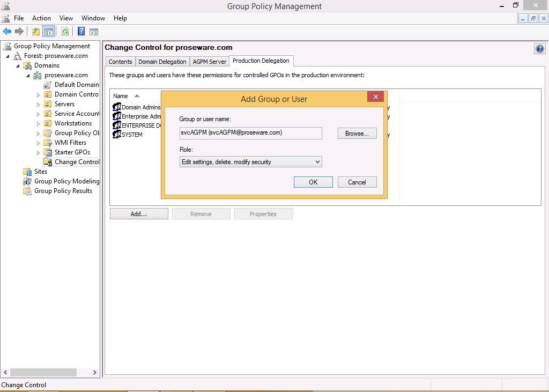Open the Role dropdown list

click(x=250, y=162)
